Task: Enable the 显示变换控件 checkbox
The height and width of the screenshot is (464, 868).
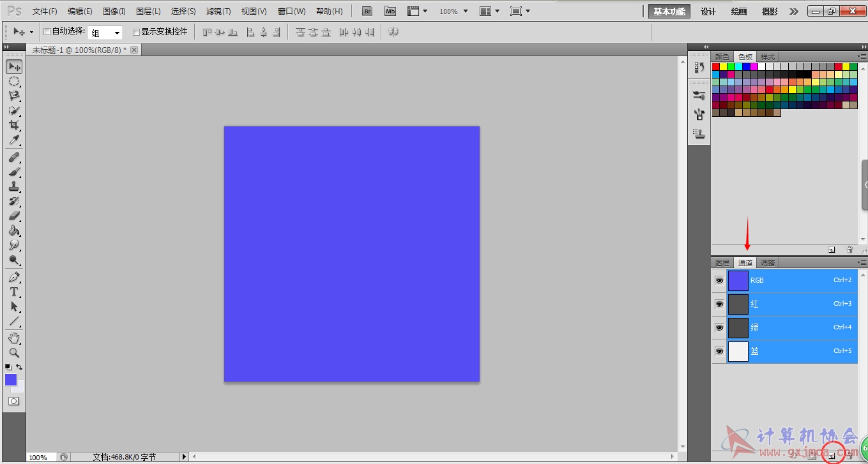Action: point(136,32)
